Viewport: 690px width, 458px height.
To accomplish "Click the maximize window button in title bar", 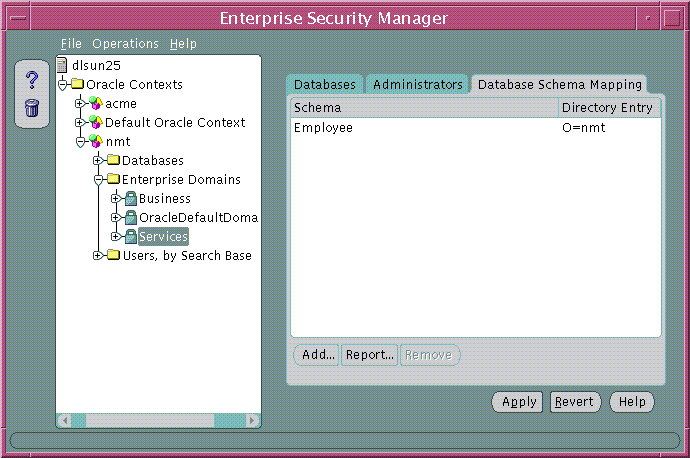I will coord(672,18).
